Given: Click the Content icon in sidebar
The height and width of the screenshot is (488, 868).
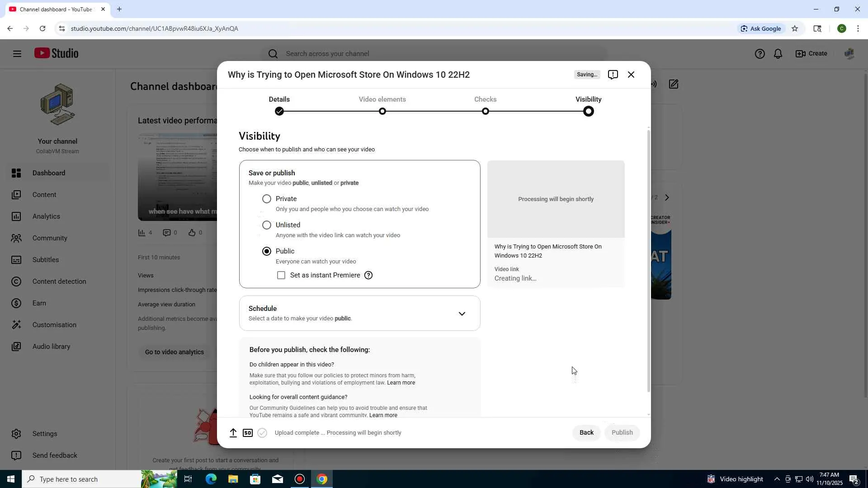Looking at the screenshot, I should point(16,195).
